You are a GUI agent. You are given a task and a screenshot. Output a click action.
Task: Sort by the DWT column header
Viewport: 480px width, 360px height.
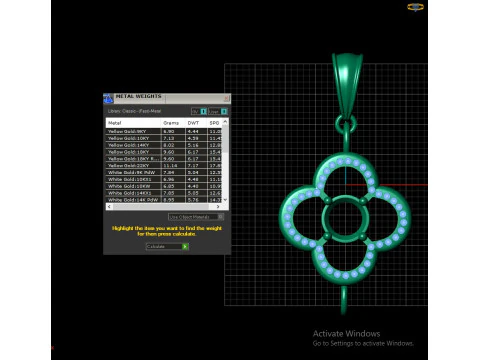(196, 123)
